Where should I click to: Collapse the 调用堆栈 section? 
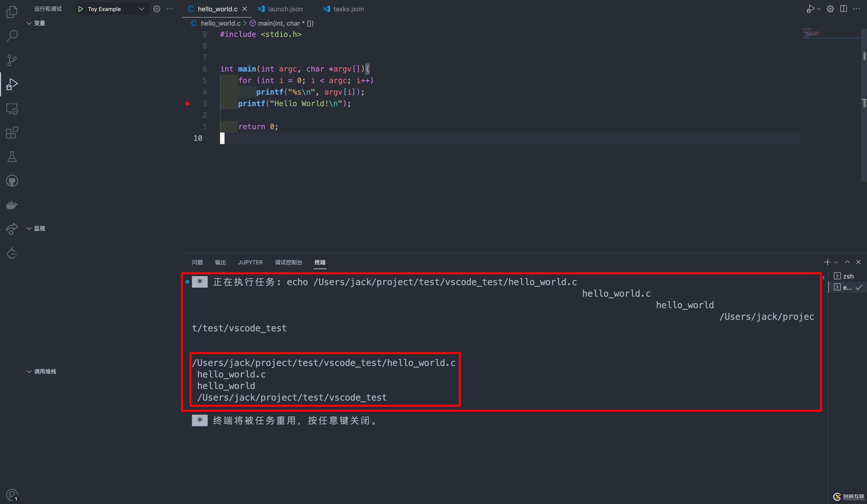point(42,371)
